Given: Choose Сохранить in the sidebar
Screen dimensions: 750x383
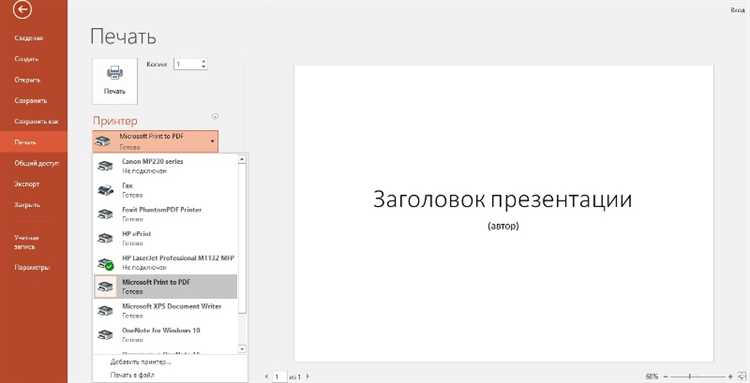Looking at the screenshot, I should coord(31,101).
